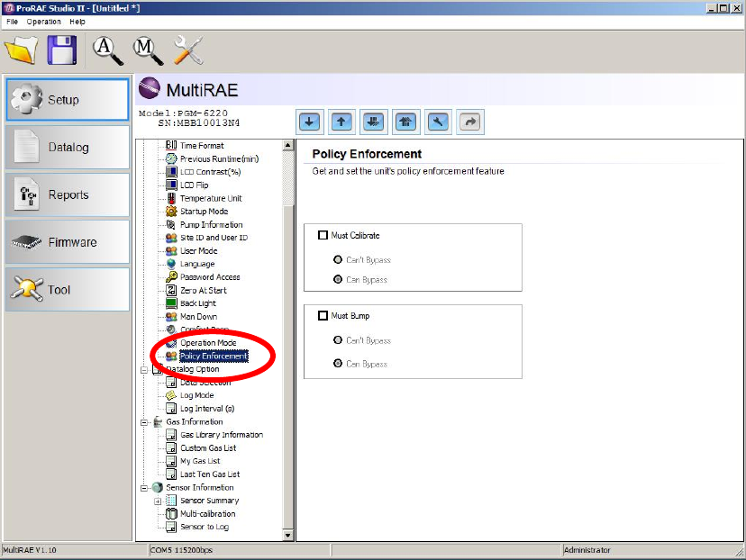Select Site ID and User ID item
The width and height of the screenshot is (746, 560).
[214, 237]
